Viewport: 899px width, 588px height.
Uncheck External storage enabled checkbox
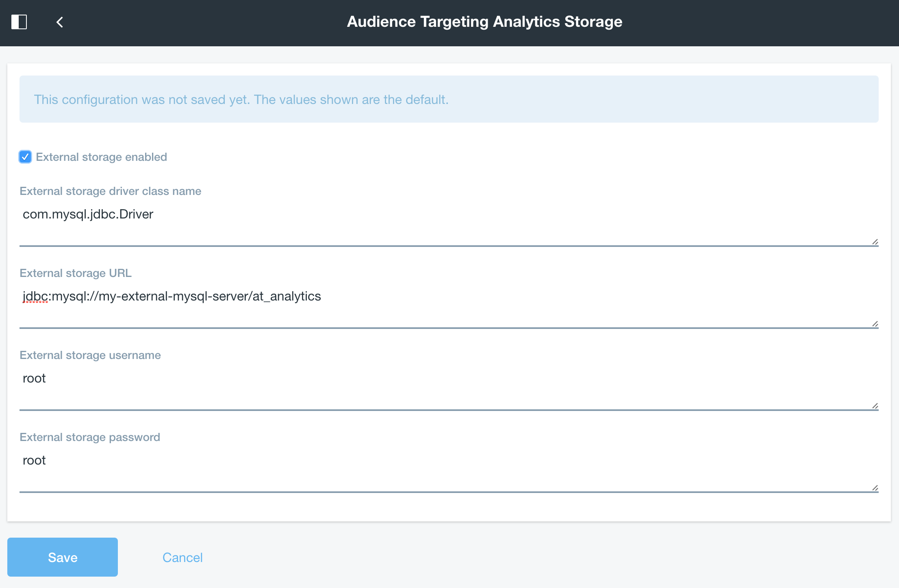click(25, 157)
